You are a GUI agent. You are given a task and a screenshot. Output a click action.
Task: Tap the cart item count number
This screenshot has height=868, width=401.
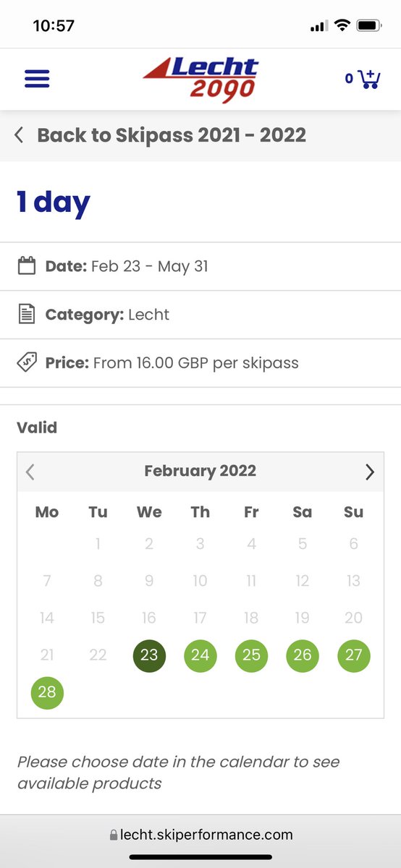(x=349, y=78)
